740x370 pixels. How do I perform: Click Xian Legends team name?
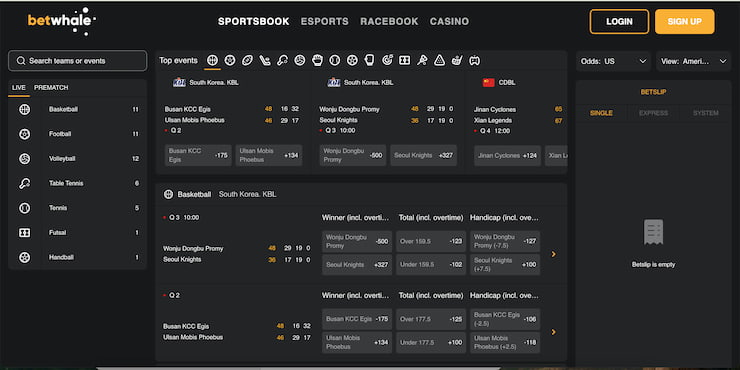tap(493, 120)
